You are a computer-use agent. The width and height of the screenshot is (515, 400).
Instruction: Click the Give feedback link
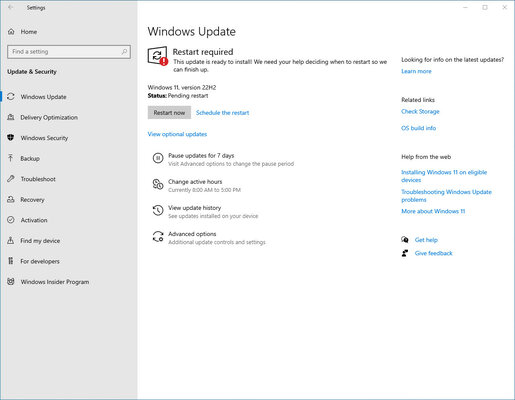pyautogui.click(x=434, y=253)
